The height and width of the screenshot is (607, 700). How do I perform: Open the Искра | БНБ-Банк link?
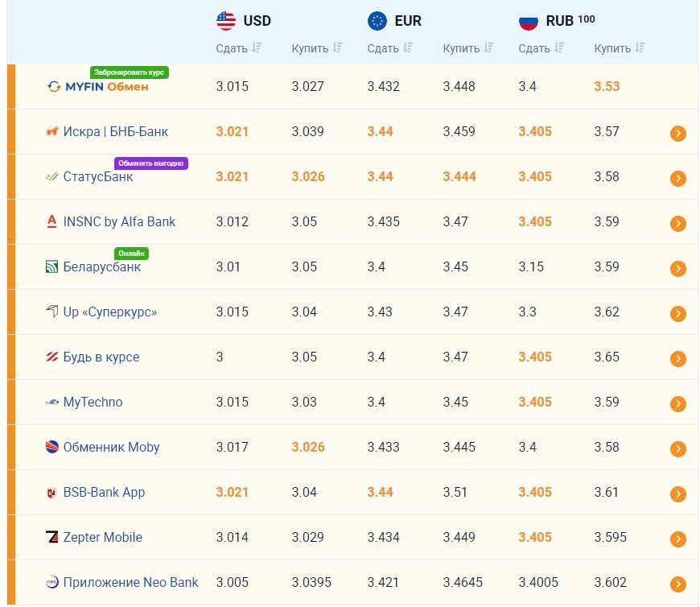(x=116, y=131)
